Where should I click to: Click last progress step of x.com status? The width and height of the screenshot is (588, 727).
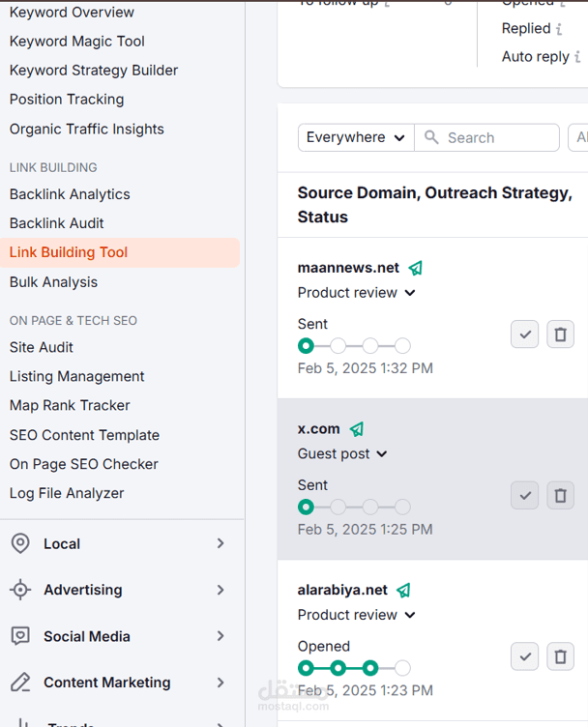tap(402, 508)
